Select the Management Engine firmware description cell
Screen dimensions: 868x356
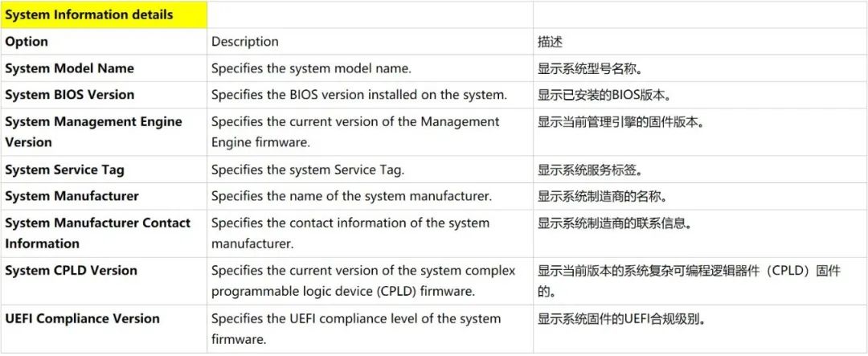(370, 132)
